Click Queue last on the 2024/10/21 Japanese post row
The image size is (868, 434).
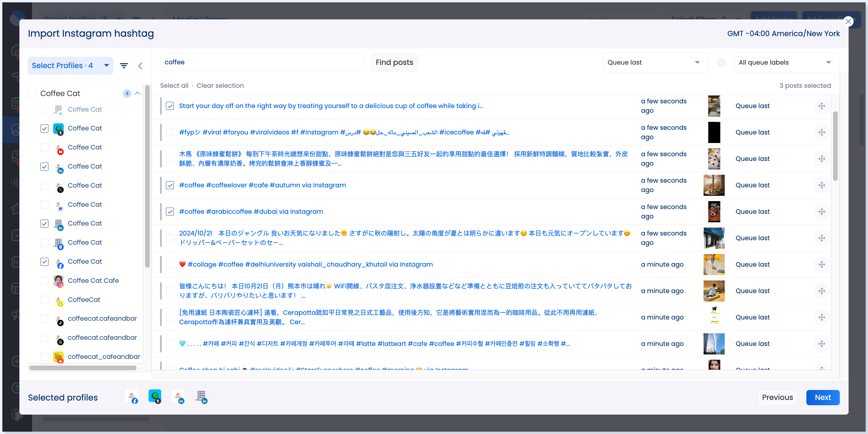pos(752,238)
